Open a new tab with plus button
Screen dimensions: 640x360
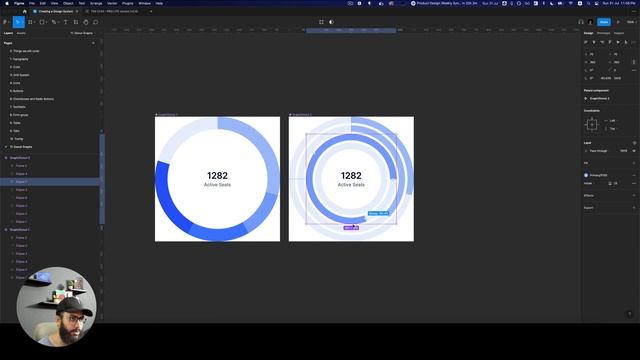coord(151,11)
